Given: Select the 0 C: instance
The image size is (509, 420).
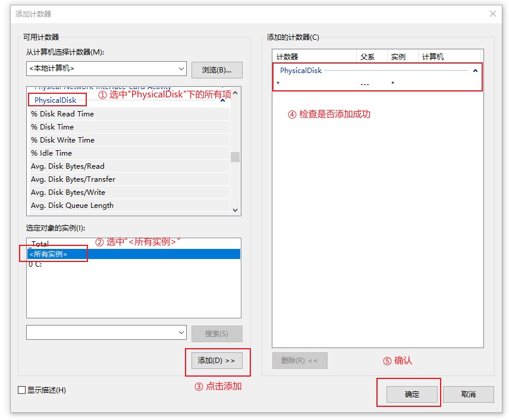Looking at the screenshot, I should click(133, 264).
